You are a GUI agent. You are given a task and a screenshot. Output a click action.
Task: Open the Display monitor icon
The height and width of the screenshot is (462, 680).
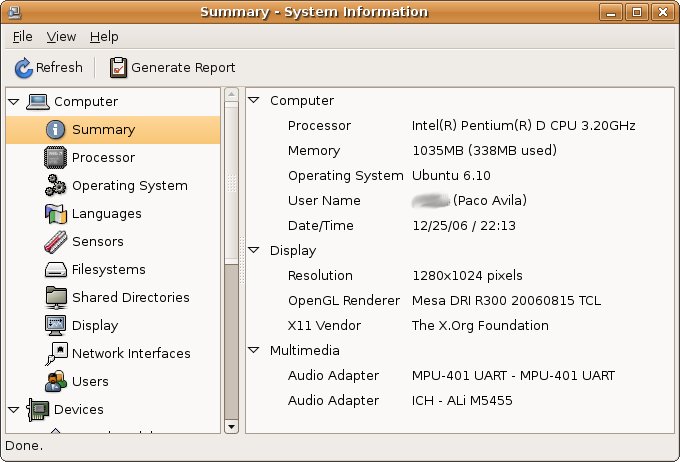coord(56,326)
